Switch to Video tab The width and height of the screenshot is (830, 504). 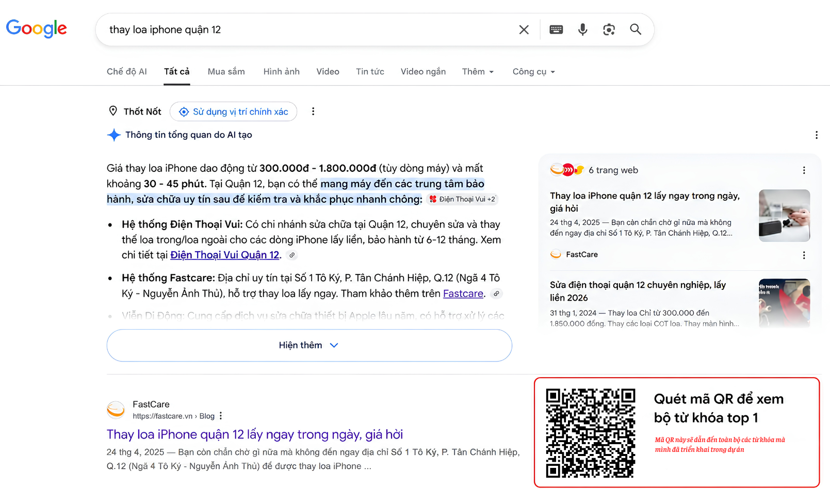tap(328, 72)
